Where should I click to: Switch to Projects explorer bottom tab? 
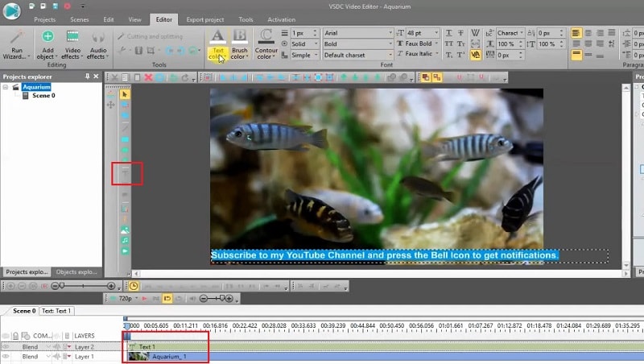(27, 272)
